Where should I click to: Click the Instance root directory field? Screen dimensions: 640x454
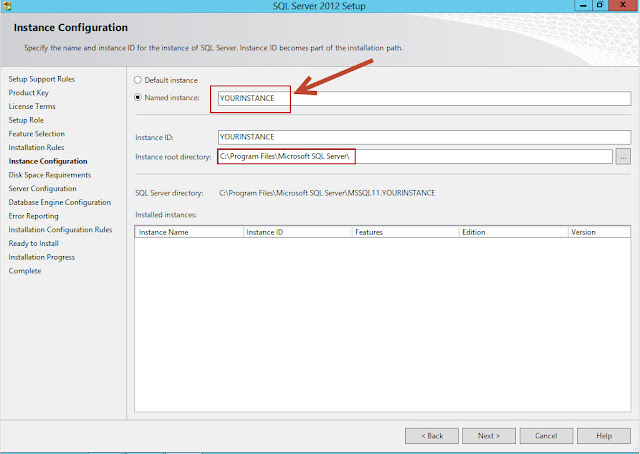tap(415, 156)
